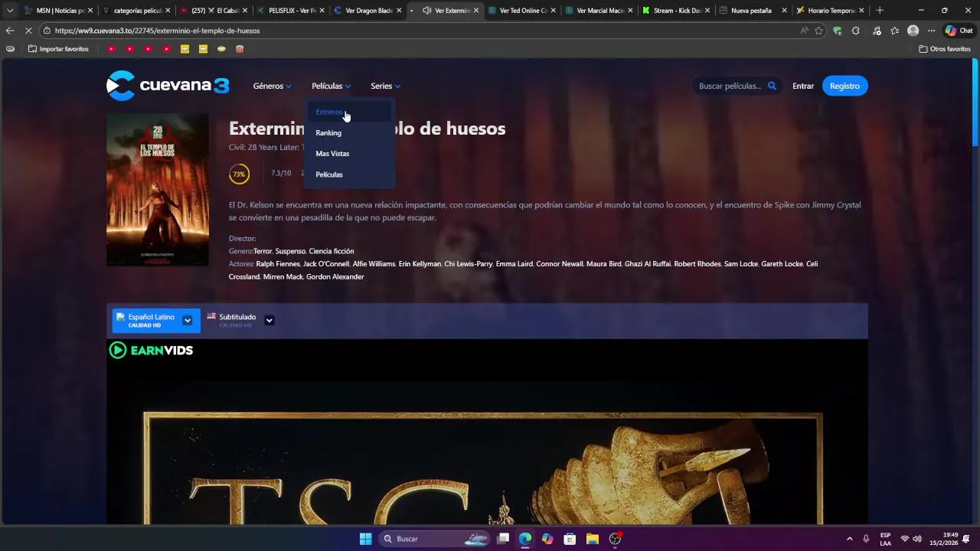Open the green shield extension icon

point(837,31)
